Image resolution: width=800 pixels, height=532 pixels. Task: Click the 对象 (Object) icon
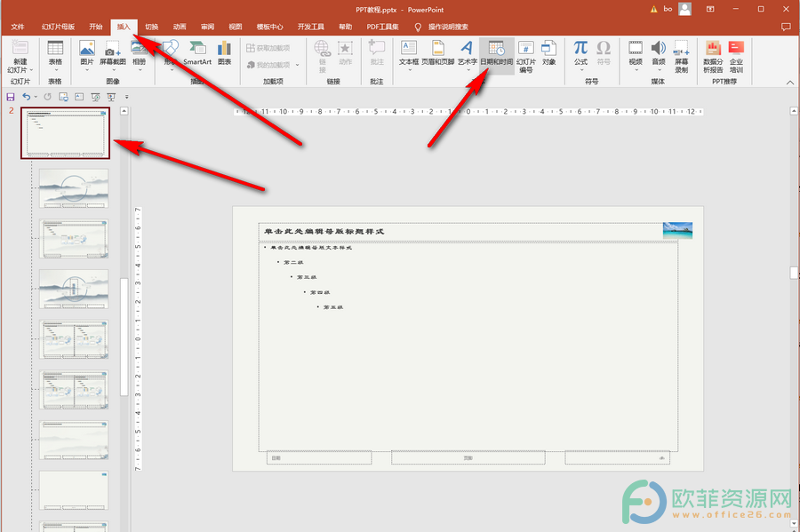point(548,48)
